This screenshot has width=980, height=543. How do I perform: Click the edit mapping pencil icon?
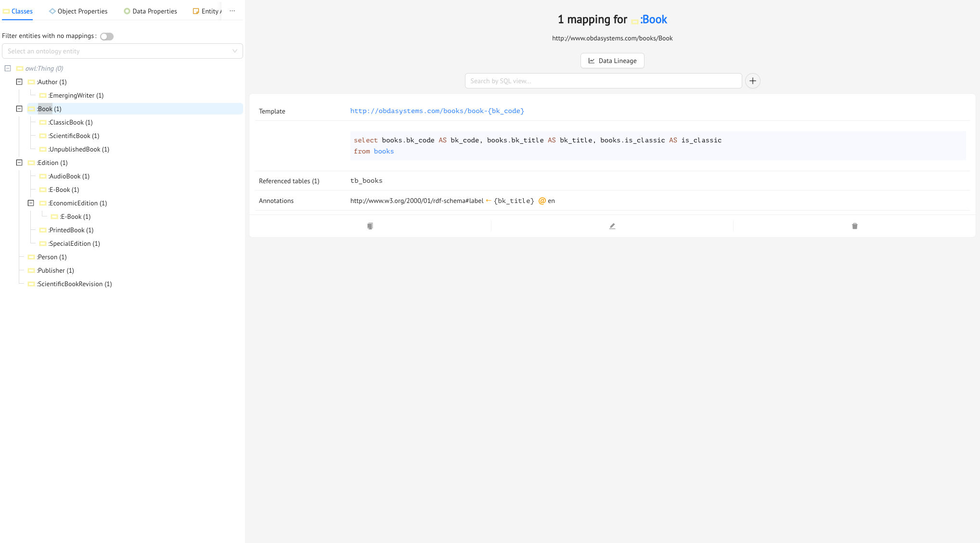612,226
